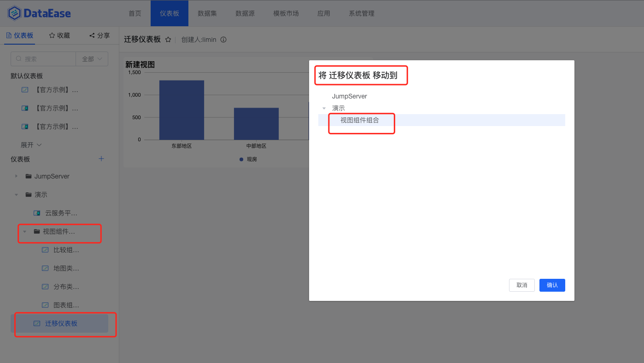The width and height of the screenshot is (644, 363).
Task: Click the share icon on the 分享 tab
Action: [x=92, y=35]
